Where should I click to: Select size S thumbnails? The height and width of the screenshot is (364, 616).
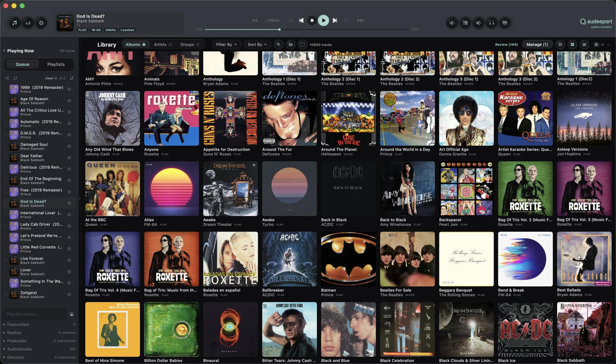596,45
